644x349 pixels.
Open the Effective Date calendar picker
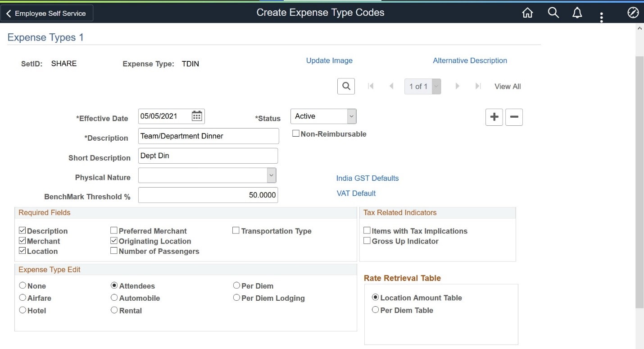pos(197,116)
